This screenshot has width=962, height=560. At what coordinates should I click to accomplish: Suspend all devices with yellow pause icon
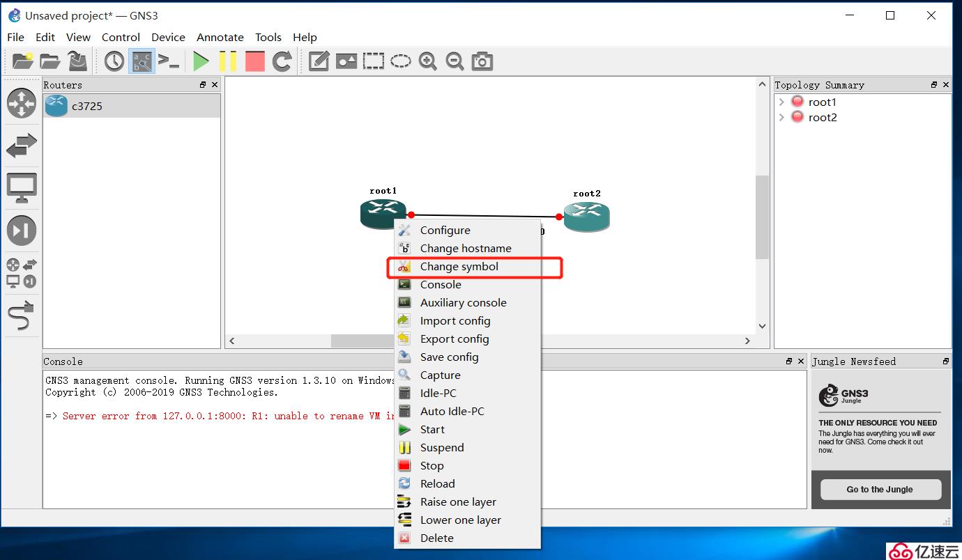point(228,61)
